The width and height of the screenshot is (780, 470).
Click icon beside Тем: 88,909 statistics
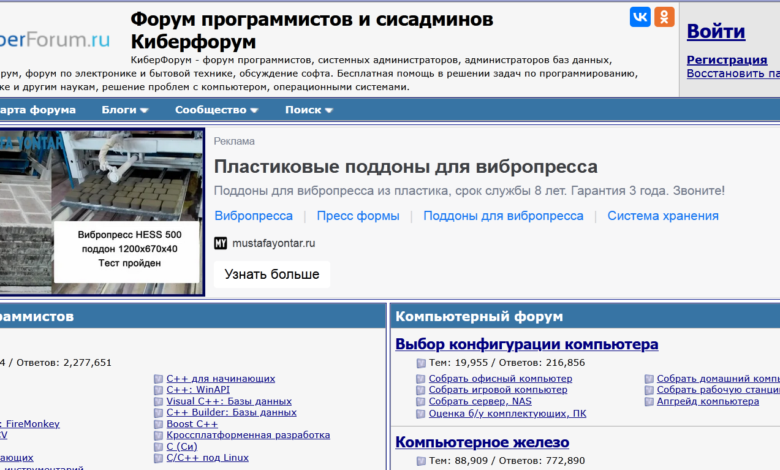[421, 461]
